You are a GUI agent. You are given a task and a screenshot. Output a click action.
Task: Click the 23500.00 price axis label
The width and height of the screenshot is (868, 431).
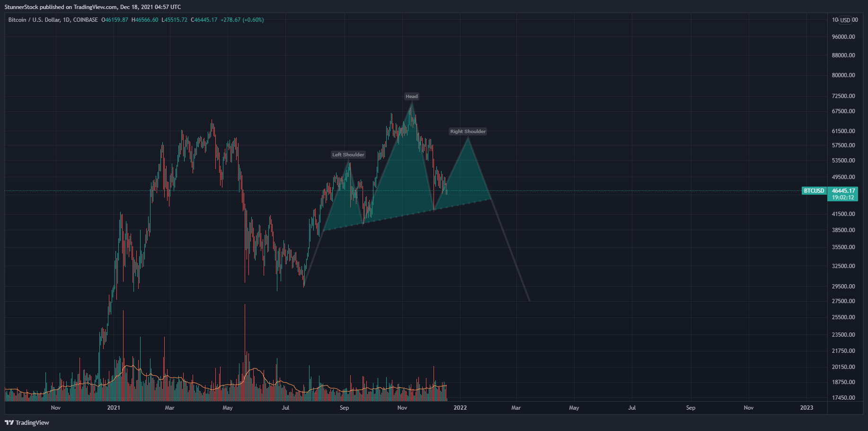(843, 335)
